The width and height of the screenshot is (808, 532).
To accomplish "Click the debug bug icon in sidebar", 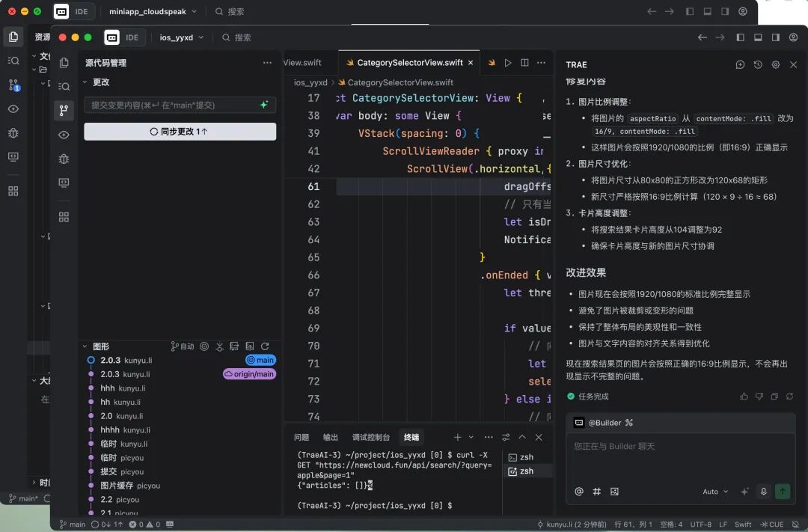I will click(64, 159).
